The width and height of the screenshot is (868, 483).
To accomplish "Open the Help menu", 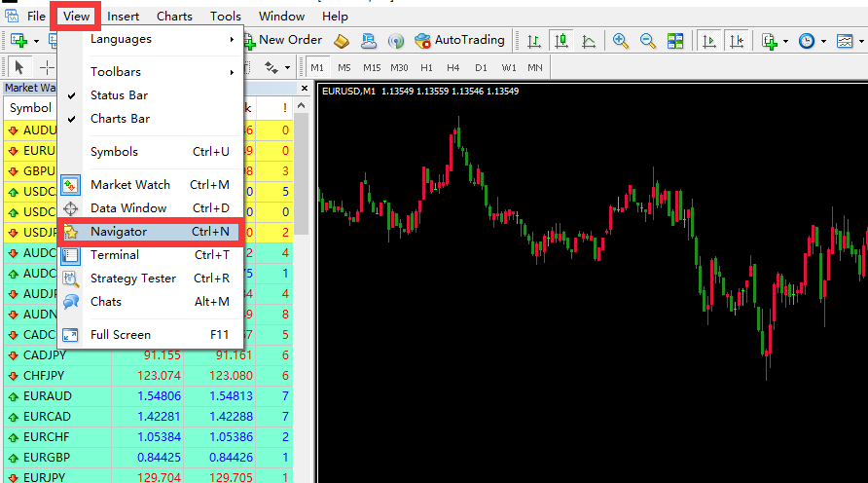I will (x=335, y=16).
